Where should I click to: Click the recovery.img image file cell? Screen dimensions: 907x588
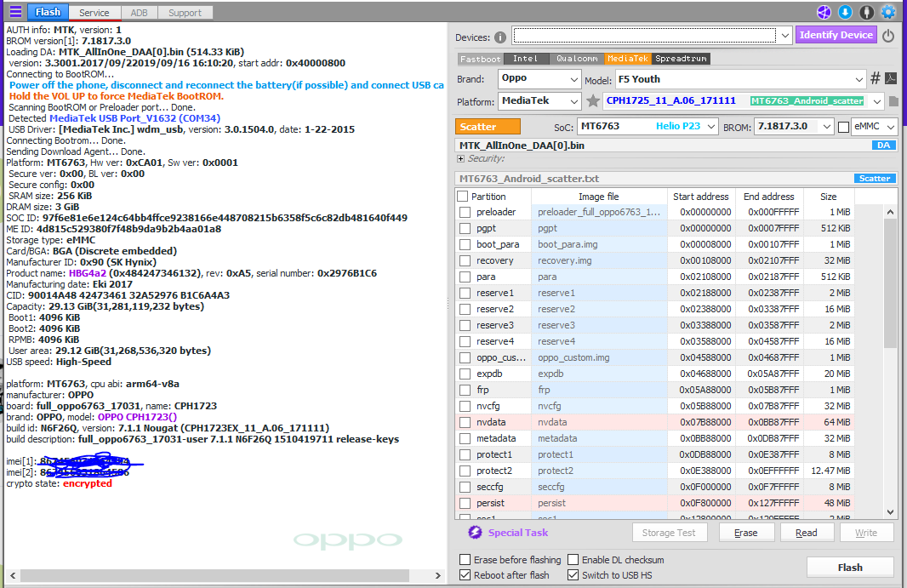click(599, 261)
